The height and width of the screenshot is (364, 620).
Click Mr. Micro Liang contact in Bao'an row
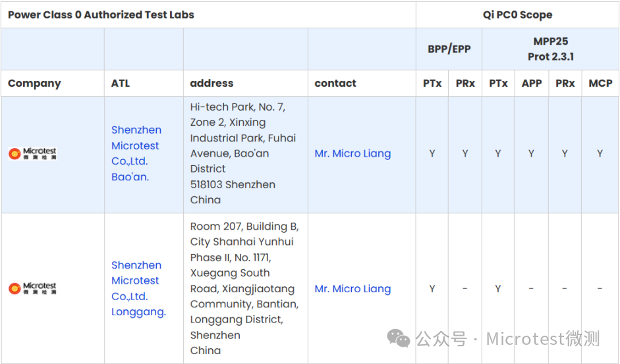[352, 153]
